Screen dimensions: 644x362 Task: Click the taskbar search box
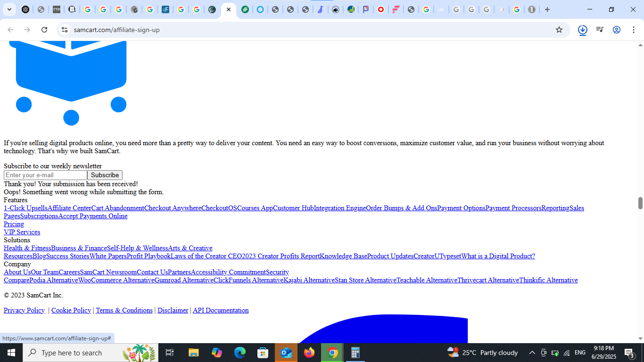[91, 353]
